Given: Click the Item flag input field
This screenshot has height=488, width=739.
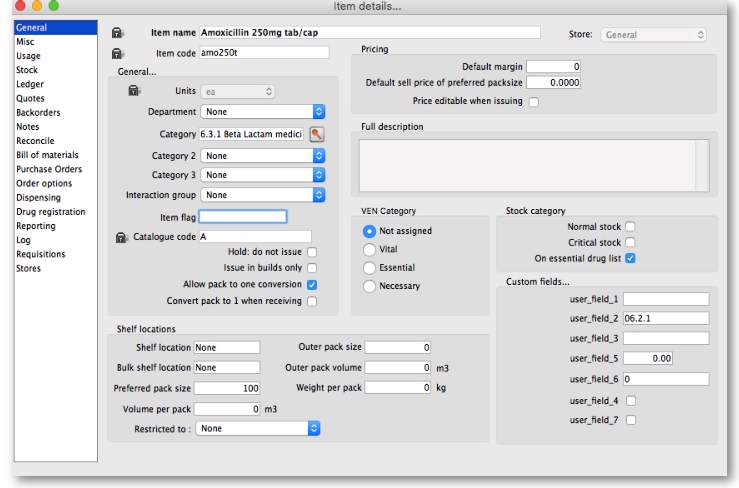Looking at the screenshot, I should [x=243, y=216].
